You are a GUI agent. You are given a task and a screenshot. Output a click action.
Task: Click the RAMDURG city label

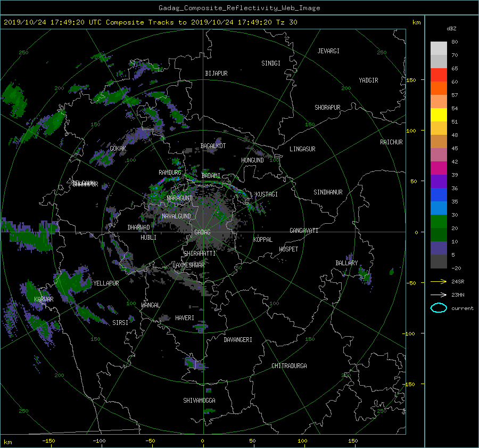(170, 173)
